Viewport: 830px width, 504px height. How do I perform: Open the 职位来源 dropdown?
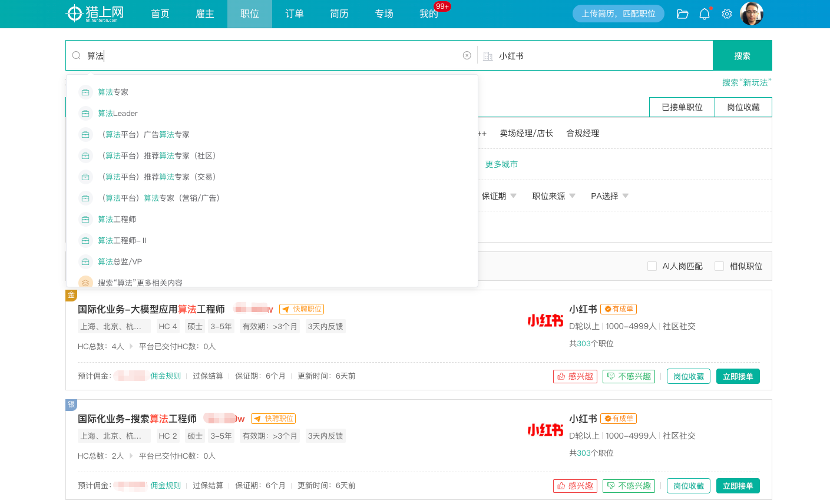coord(554,196)
